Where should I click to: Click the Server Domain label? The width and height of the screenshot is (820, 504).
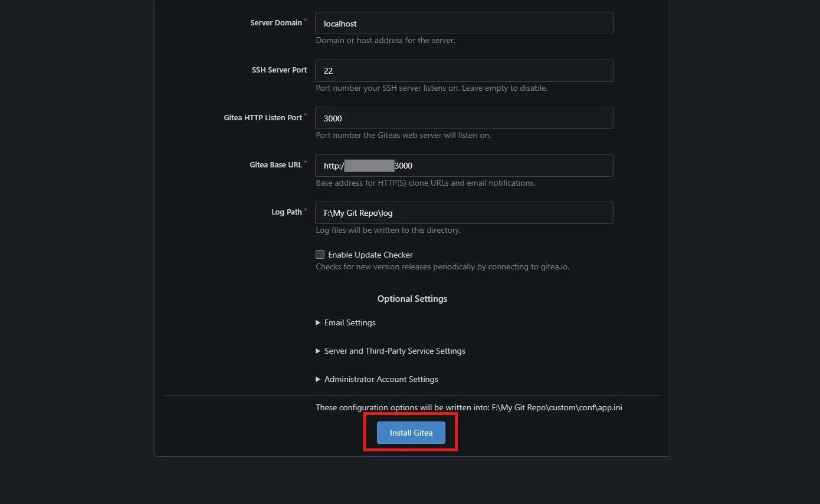276,22
